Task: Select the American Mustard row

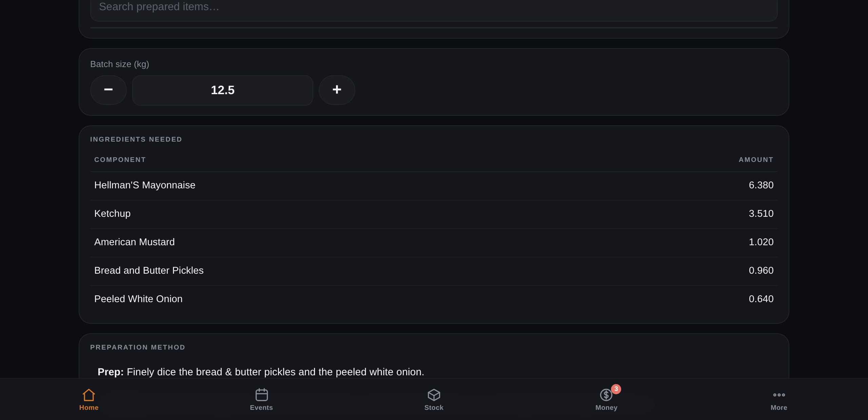Action: tap(434, 242)
